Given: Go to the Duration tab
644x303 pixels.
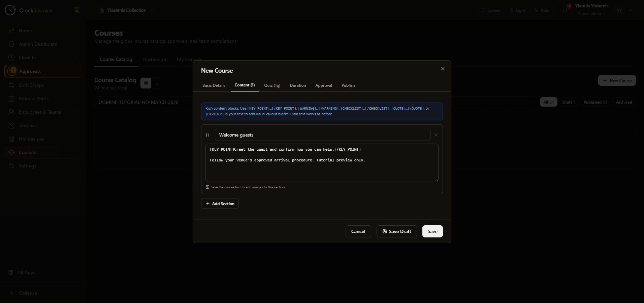Looking at the screenshot, I should click(x=298, y=85).
